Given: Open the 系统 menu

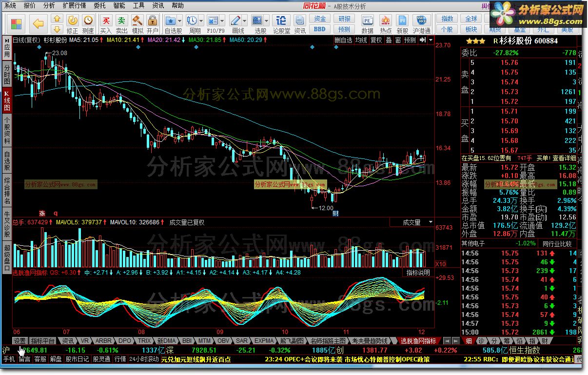Looking at the screenshot, I should point(10,6).
